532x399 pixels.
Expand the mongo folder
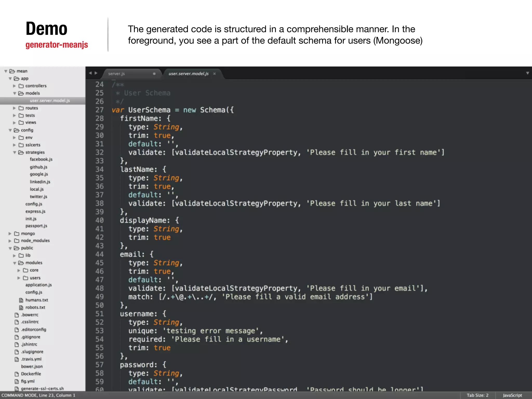(10, 234)
